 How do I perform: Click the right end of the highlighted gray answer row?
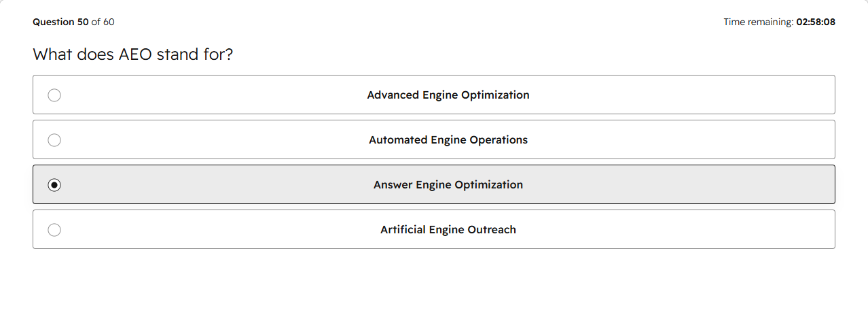815,184
